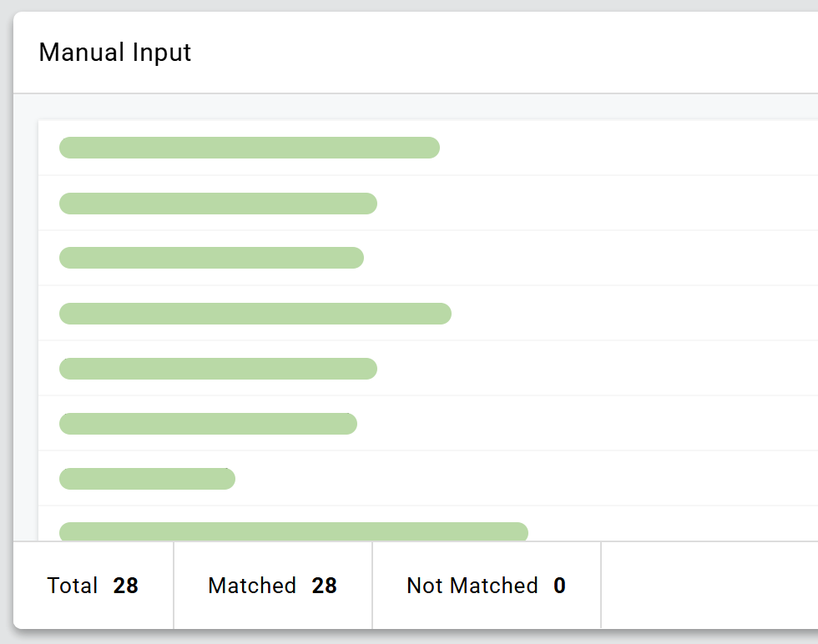Click the Manual Input panel title
818x644 pixels.
pyautogui.click(x=115, y=53)
